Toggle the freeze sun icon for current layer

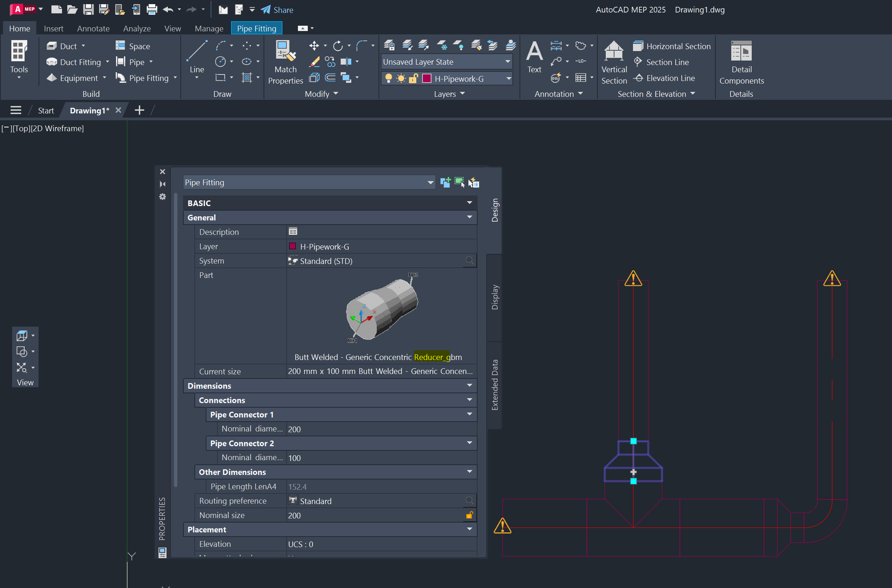pyautogui.click(x=400, y=78)
